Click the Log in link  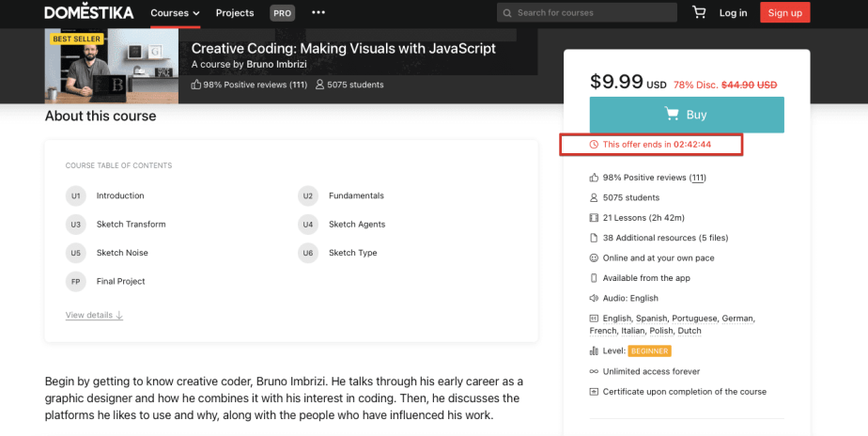pyautogui.click(x=734, y=13)
